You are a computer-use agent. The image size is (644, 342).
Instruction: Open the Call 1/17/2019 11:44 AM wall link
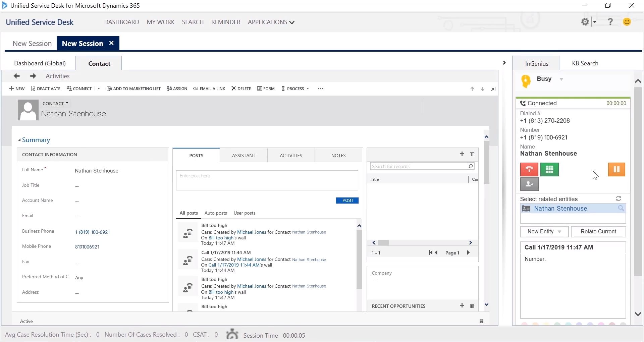(x=234, y=265)
